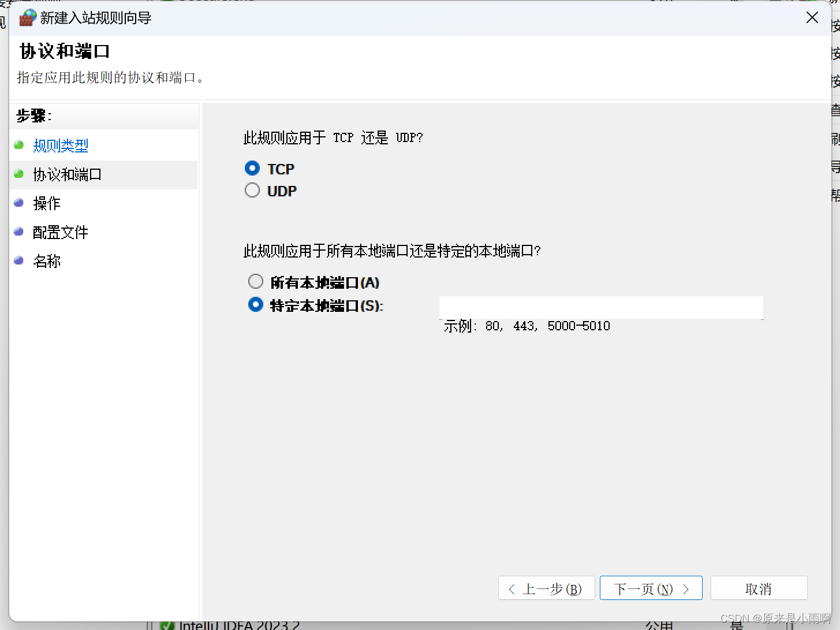
Task: Click the firewall brick icon in the title bar
Action: click(27, 18)
